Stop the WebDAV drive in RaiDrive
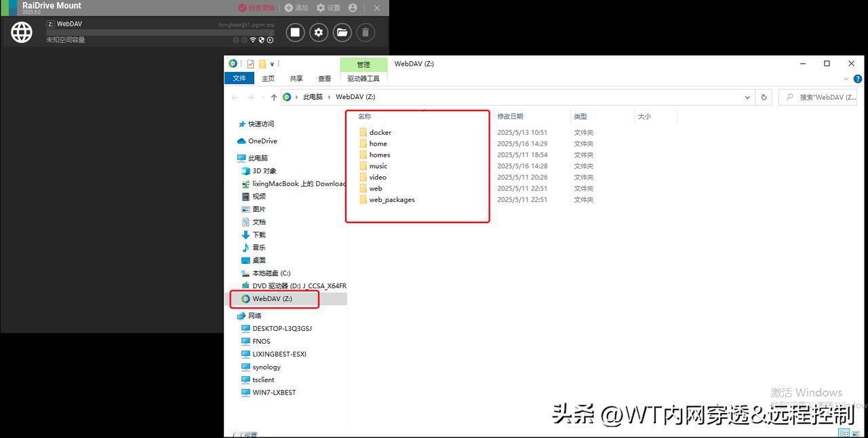The width and height of the screenshot is (868, 438). tap(295, 32)
